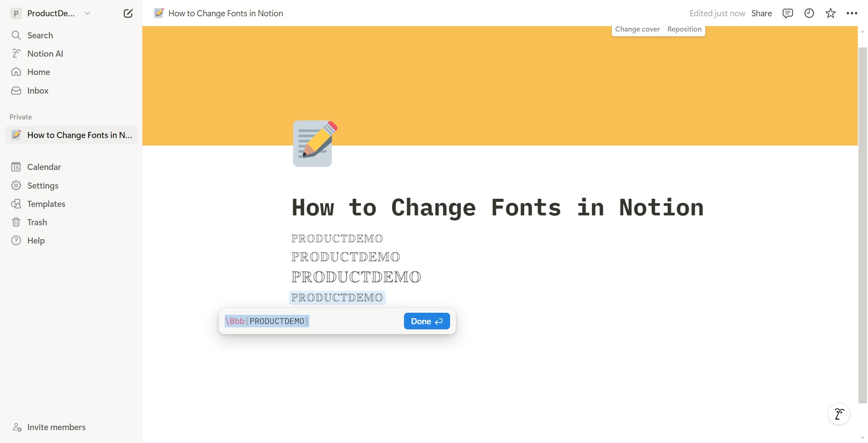Viewport: 868px width, 443px height.
Task: Click the Calendar icon in sidebar
Action: [x=16, y=167]
